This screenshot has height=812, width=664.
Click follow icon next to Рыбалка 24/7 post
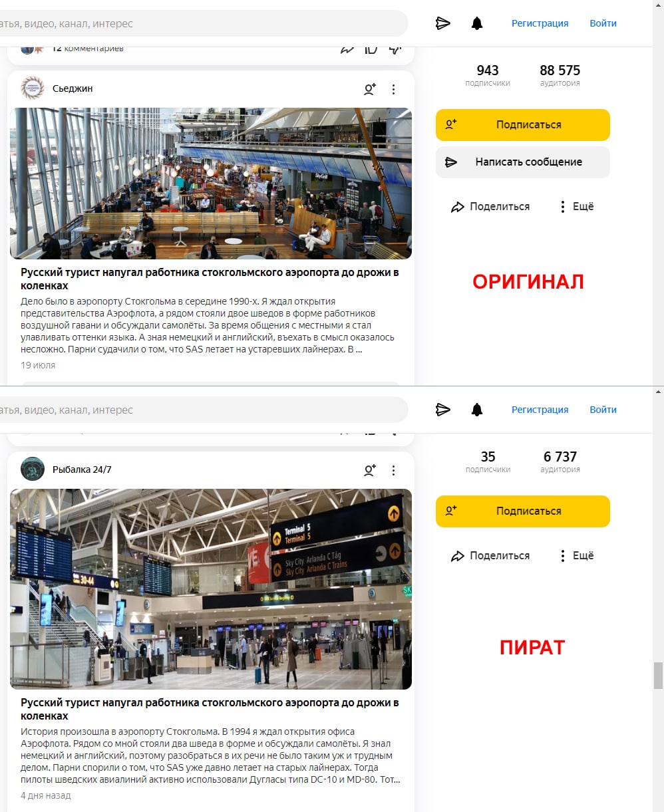[370, 470]
